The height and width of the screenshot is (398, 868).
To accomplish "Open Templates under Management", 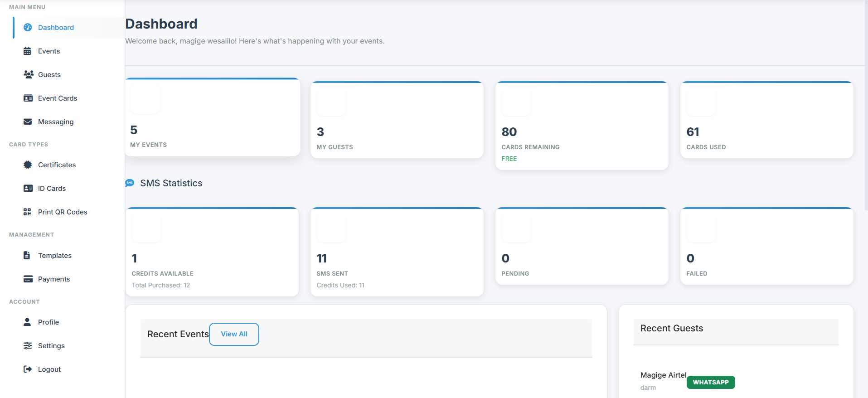I will [68, 256].
